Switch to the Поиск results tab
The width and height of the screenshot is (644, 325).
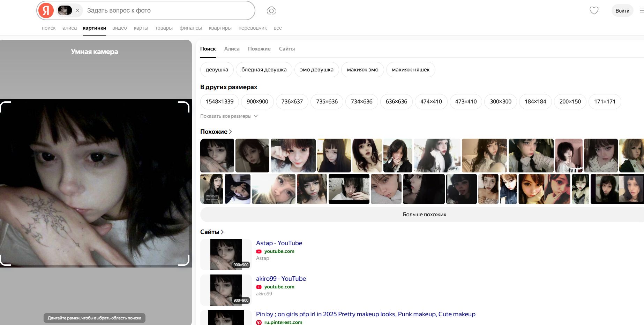[208, 49]
